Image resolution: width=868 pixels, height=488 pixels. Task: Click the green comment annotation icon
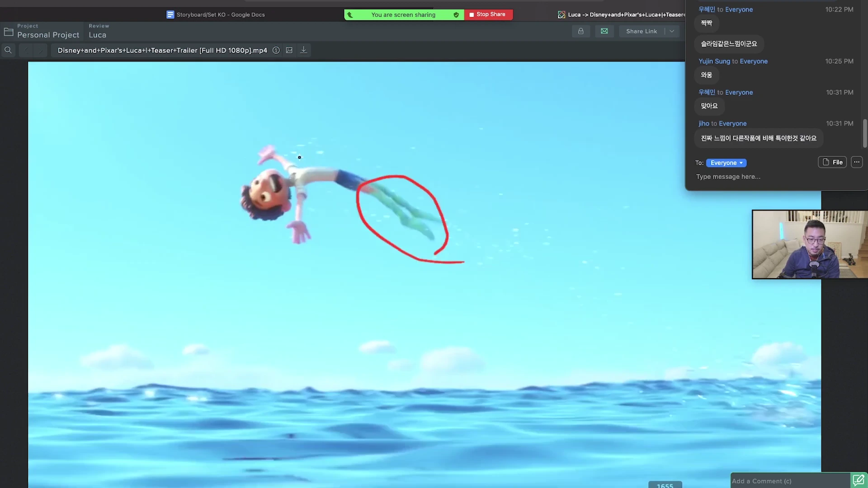(858, 480)
